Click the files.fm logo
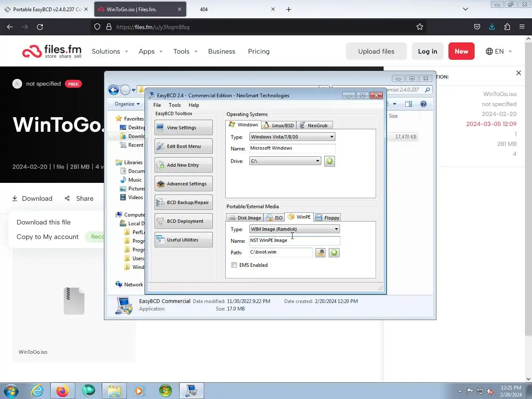Screen dimensions: 532x399 (x=52, y=52)
